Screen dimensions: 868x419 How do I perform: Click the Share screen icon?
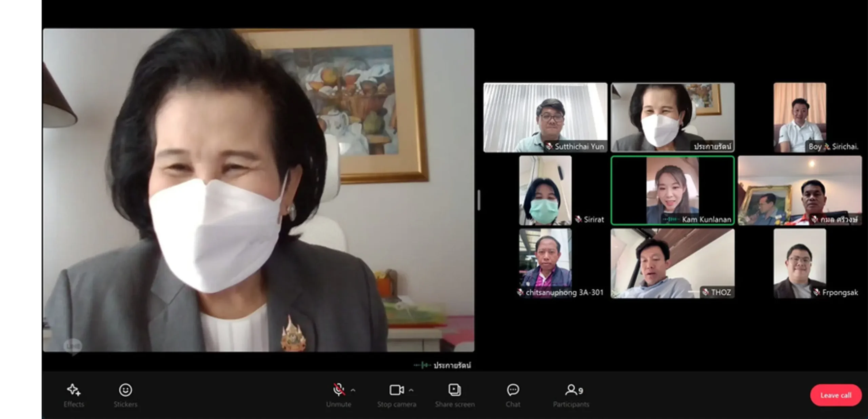click(x=454, y=390)
